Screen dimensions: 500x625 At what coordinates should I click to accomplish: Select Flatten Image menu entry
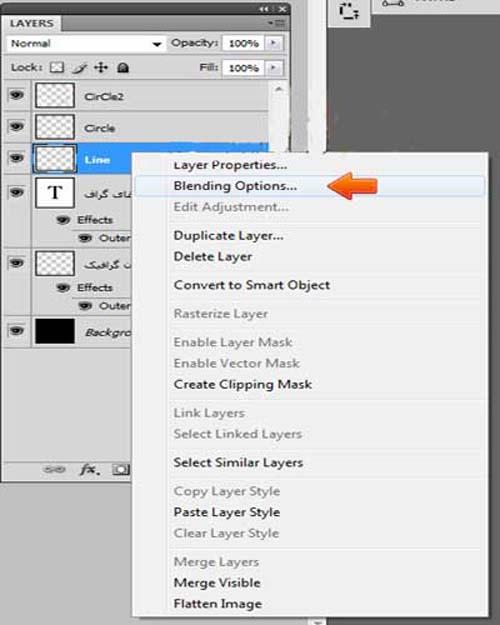(x=218, y=603)
